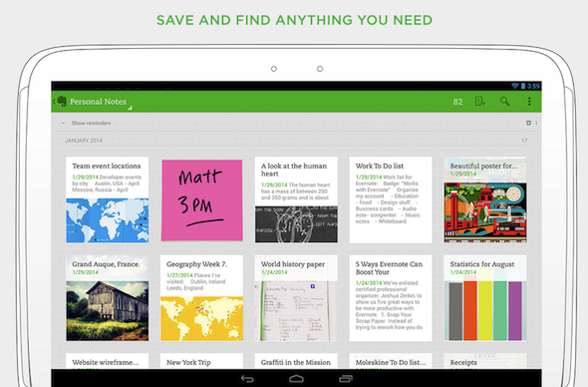Open the Geography Week 7 note
The width and height of the screenshot is (588, 387).
(201, 298)
